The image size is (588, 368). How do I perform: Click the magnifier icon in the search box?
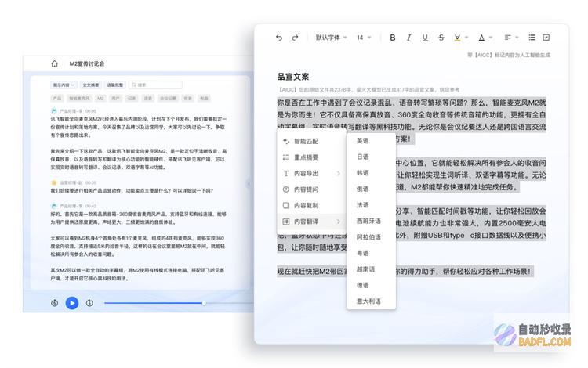coord(134,85)
